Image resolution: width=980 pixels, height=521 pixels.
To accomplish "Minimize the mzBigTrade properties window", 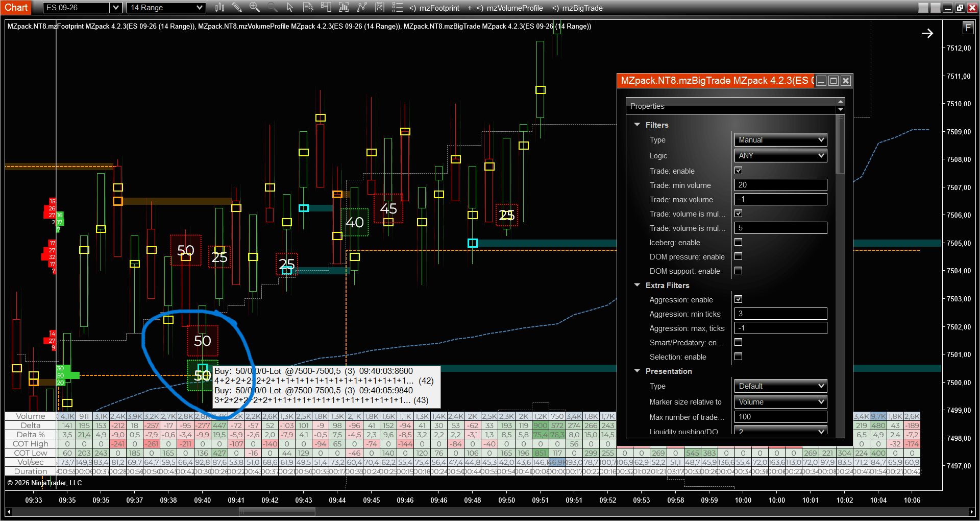I will (821, 81).
